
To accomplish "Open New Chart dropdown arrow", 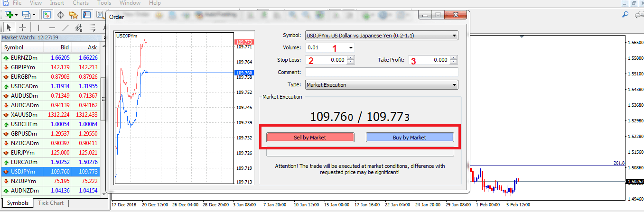I will click(16, 15).
